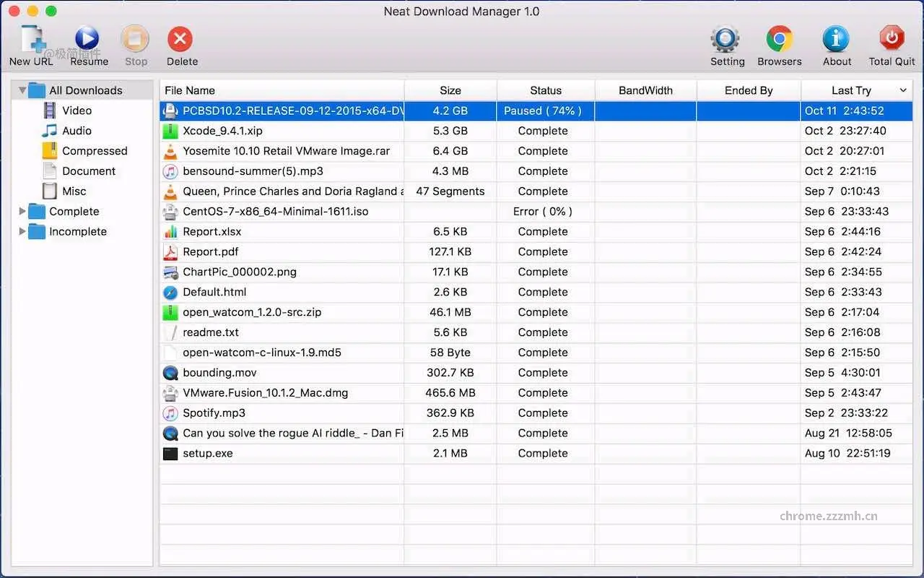Image resolution: width=924 pixels, height=578 pixels.
Task: Click the Paused 74% progress bar
Action: [x=545, y=111]
